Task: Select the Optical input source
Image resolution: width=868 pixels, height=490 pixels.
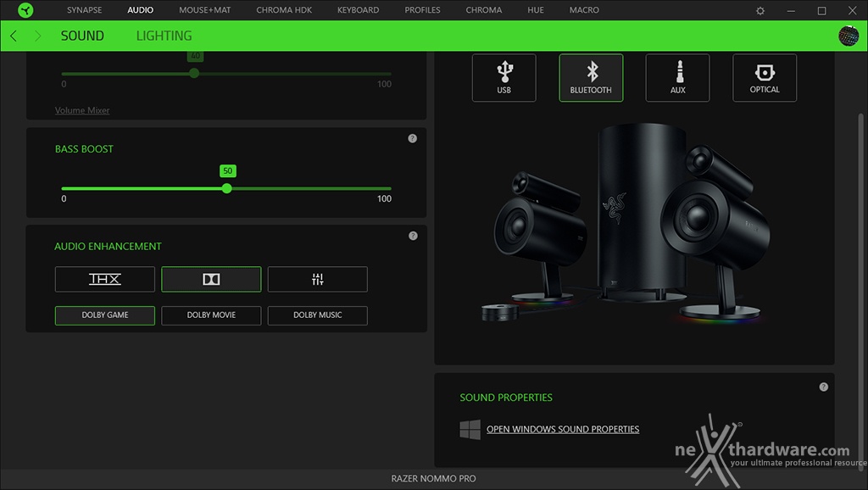Action: pos(765,78)
